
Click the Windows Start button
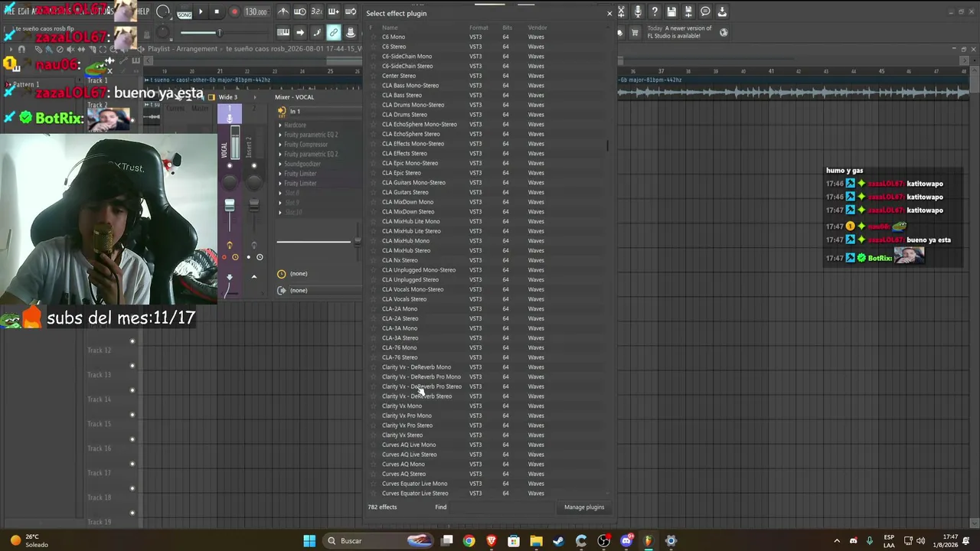(x=309, y=541)
